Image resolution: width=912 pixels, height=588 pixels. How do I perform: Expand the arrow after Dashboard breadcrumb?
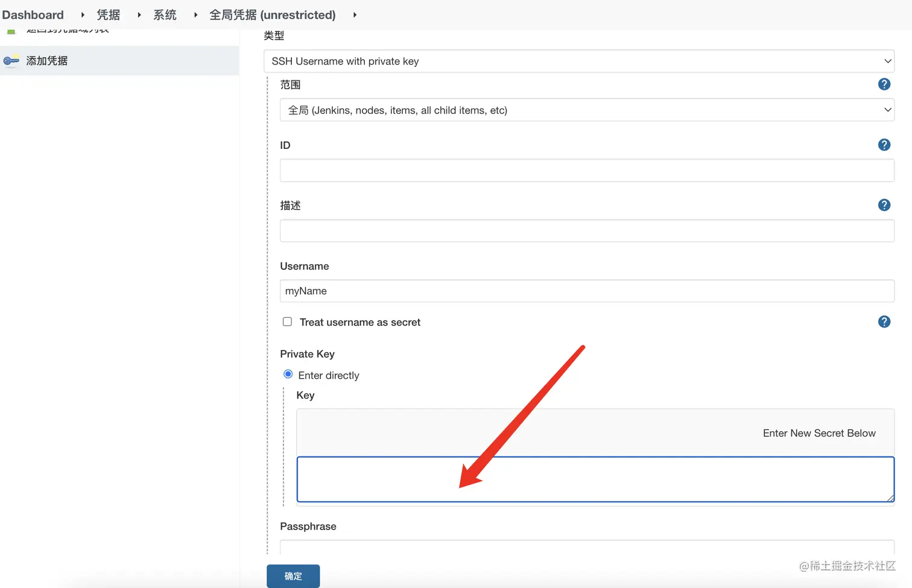click(83, 15)
